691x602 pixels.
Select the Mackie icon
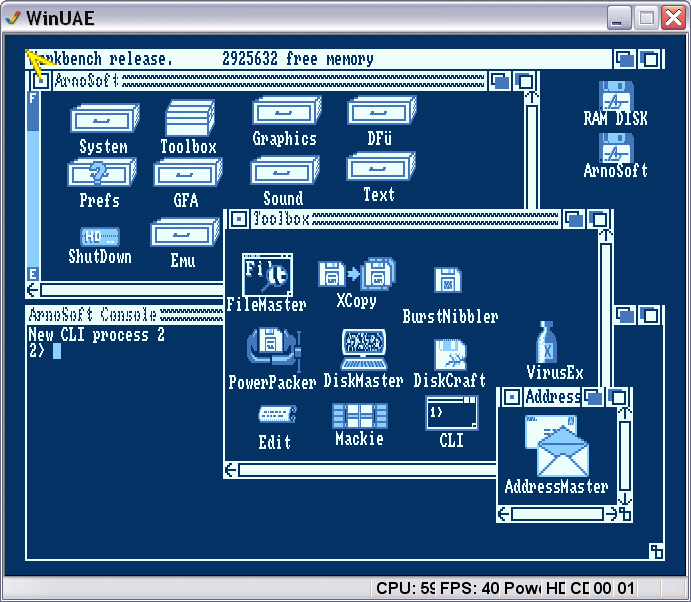pyautogui.click(x=360, y=416)
